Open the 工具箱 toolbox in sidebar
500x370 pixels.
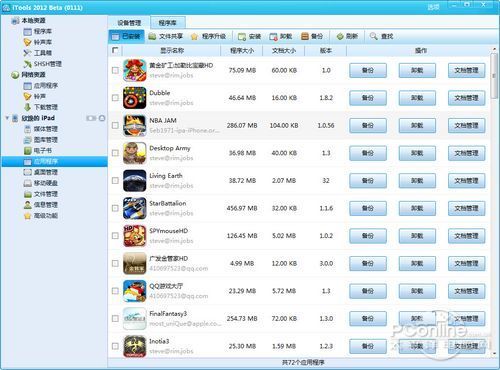coord(38,53)
